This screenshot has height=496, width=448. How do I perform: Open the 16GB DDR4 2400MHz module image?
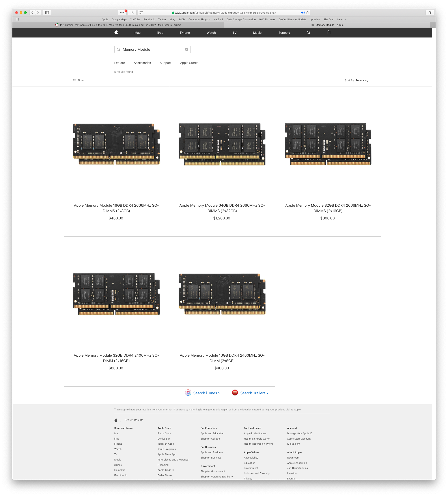(222, 294)
